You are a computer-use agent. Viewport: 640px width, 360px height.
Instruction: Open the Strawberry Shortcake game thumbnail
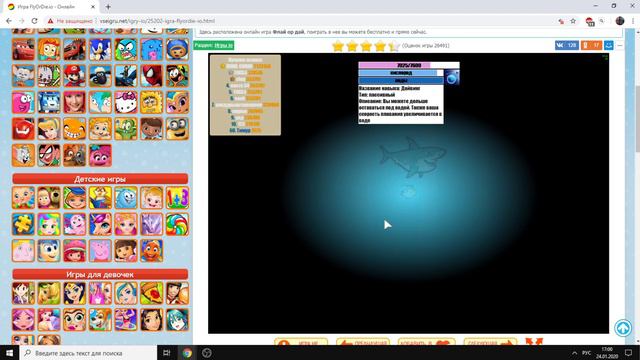75,250
